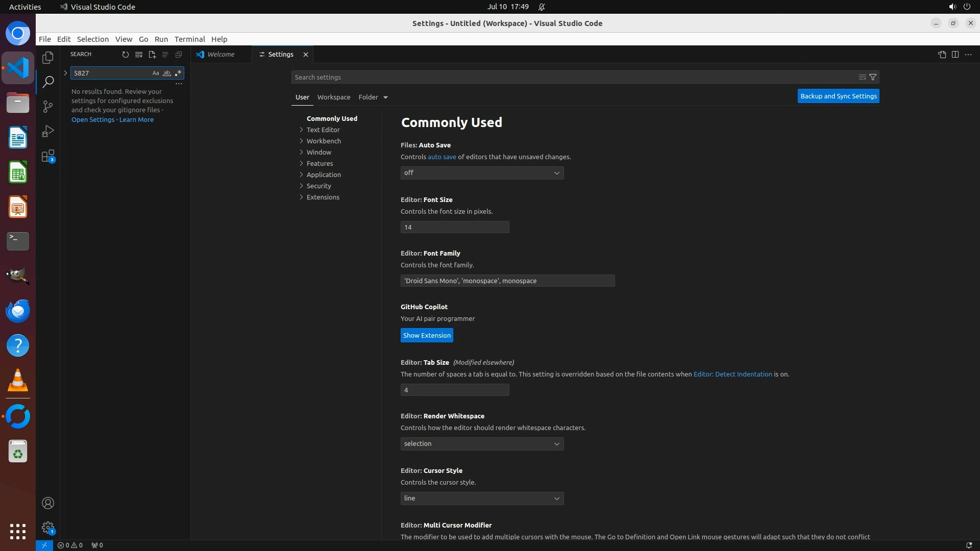
Task: Open the Run and Debug view
Action: click(48, 131)
